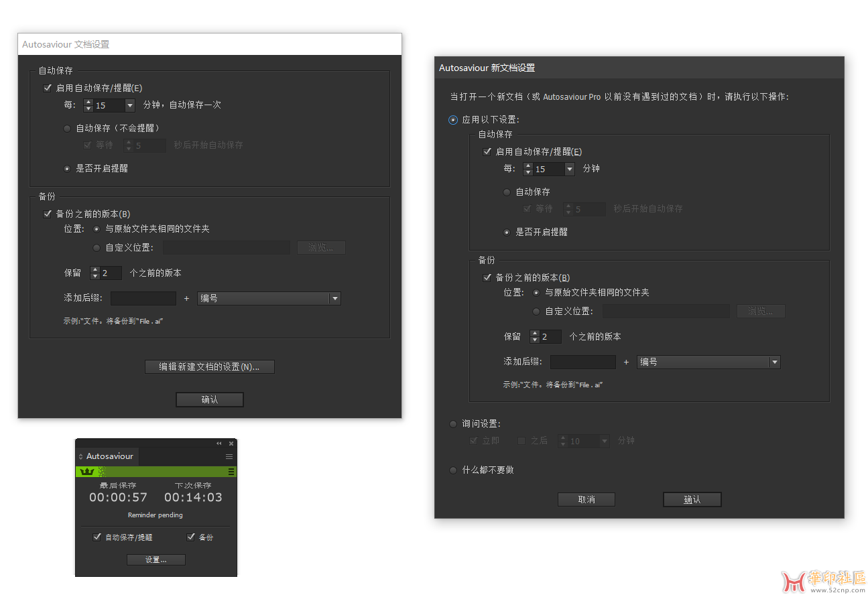The image size is (868, 595).
Task: Click minutes stepper arrows in 文档设置 dialog
Action: point(88,105)
